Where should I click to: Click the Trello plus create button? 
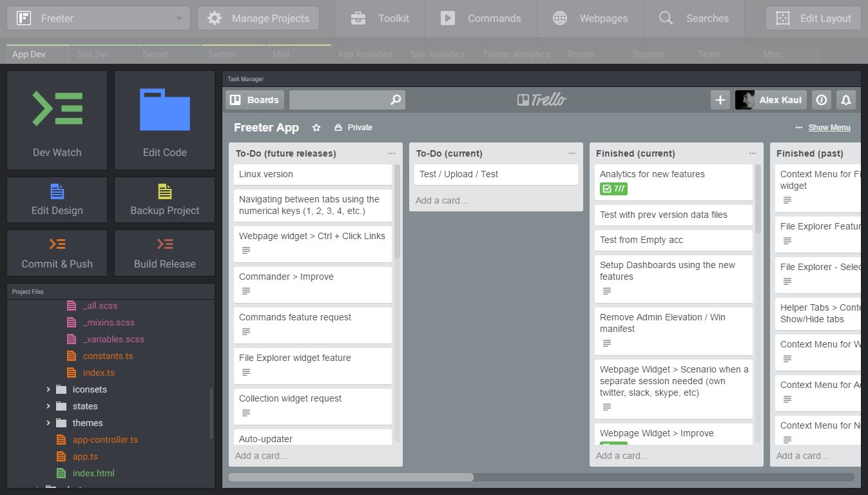pos(720,100)
